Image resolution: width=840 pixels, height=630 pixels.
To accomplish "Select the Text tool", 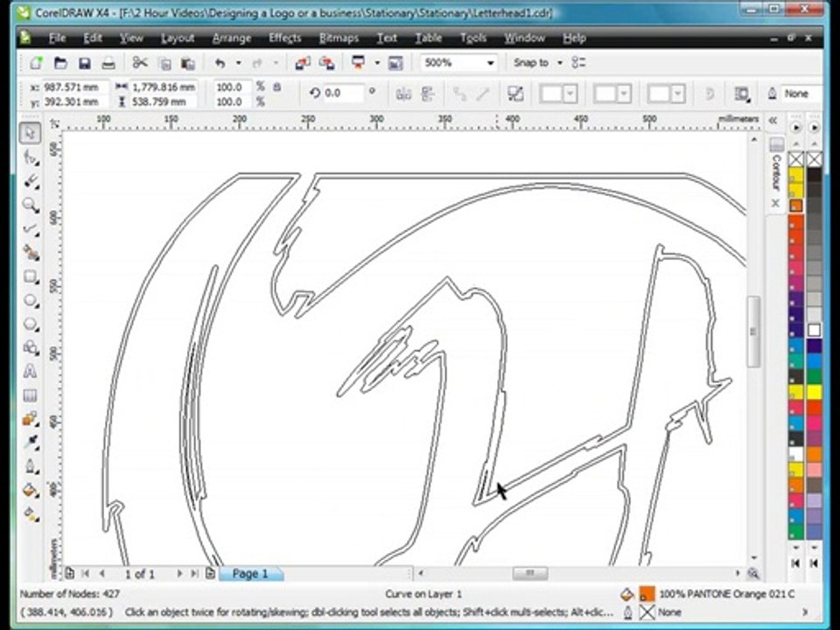I will 31,371.
